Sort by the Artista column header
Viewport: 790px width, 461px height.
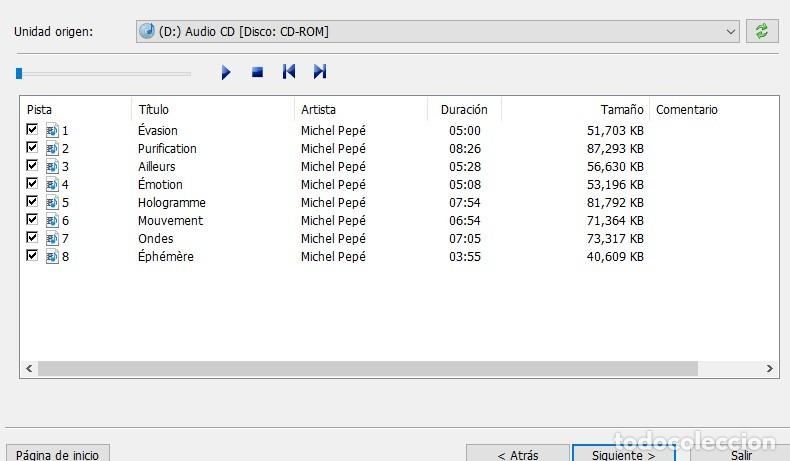tap(361, 109)
